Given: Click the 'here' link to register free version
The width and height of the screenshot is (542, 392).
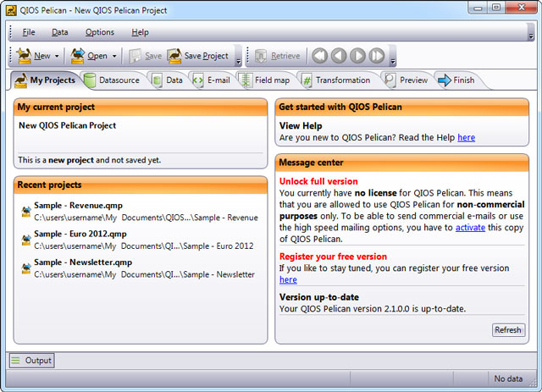Looking at the screenshot, I should [288, 279].
